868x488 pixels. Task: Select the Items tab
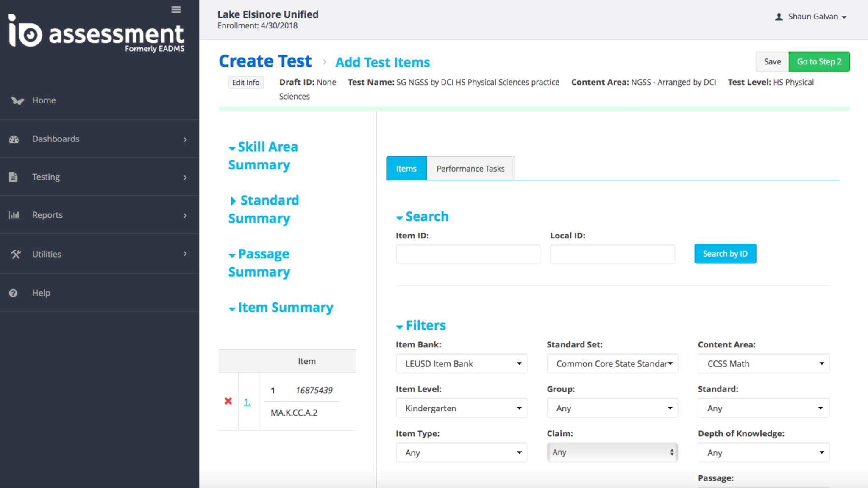[x=406, y=169]
